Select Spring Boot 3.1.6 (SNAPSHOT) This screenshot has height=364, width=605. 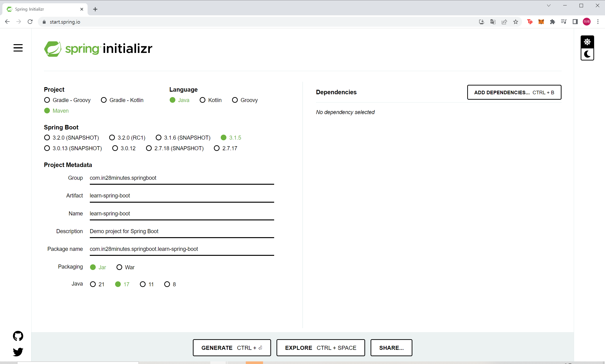tap(183, 138)
